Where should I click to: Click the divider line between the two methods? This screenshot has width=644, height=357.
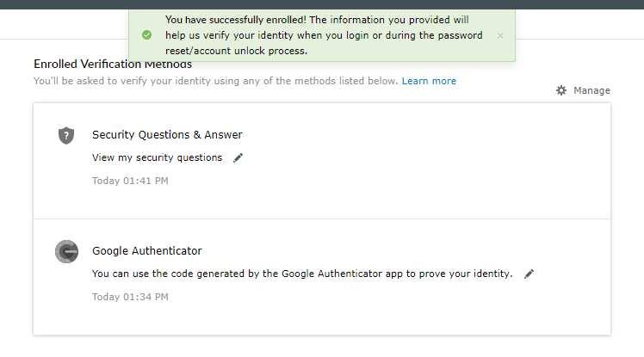tap(321, 219)
